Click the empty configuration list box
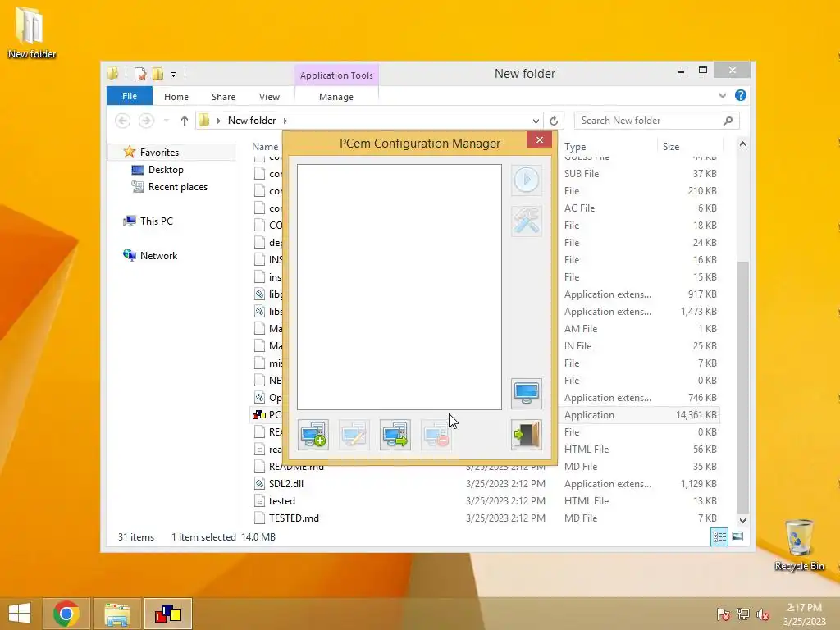The height and width of the screenshot is (630, 840). click(x=399, y=287)
